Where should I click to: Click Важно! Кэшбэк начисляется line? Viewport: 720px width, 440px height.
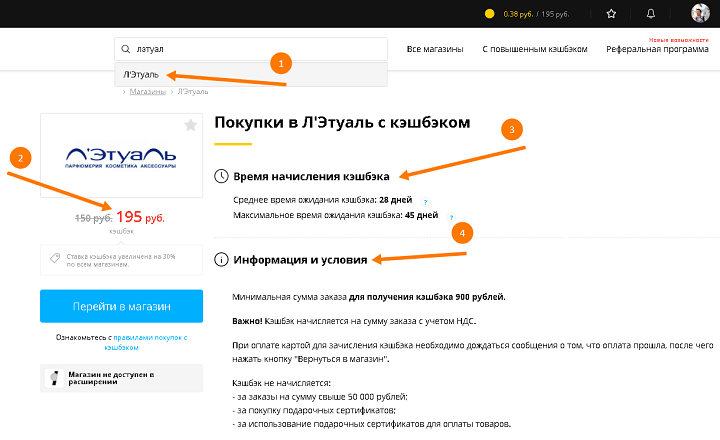(x=354, y=321)
